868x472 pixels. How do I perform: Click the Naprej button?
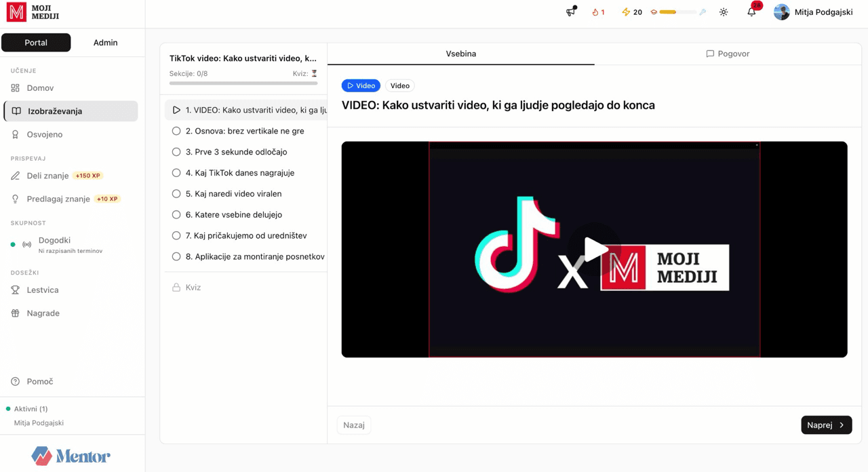[x=826, y=425]
